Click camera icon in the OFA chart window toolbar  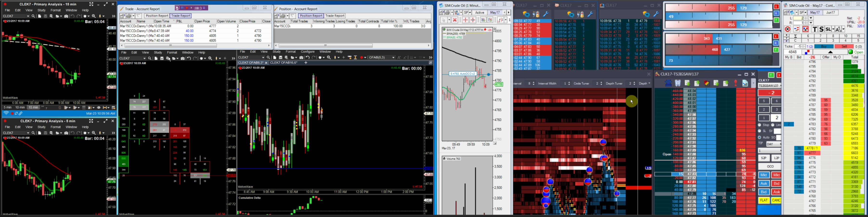[302, 58]
